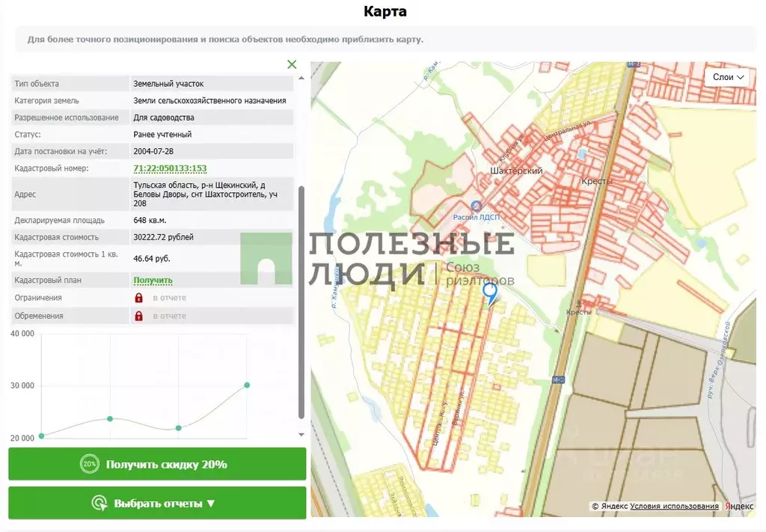Click the Получить cadastral plan link
Screen dimensions: 766x532
(x=153, y=281)
